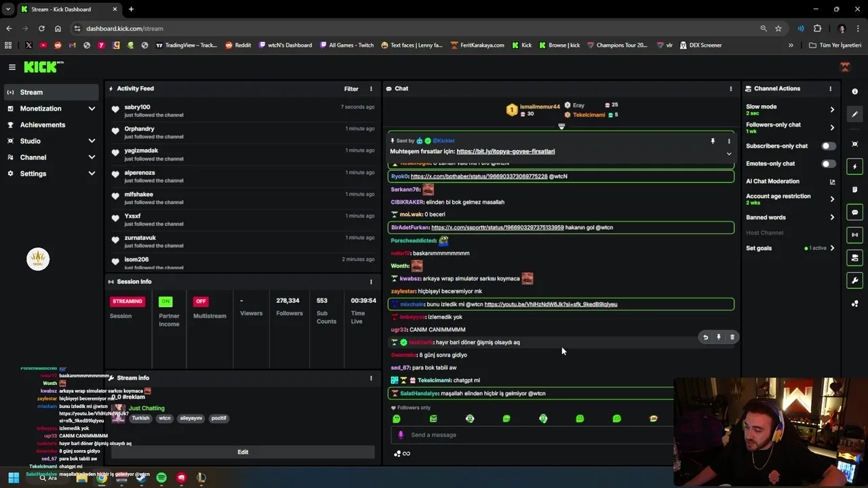Image resolution: width=868 pixels, height=488 pixels.
Task: Click the lightning bolt icon in right toolbar
Action: point(854,167)
